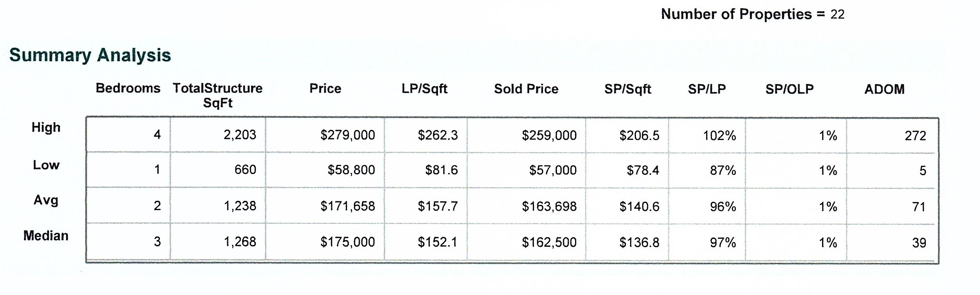Click the Avg row label
Viewport: 980px width, 295px height.
click(x=46, y=200)
